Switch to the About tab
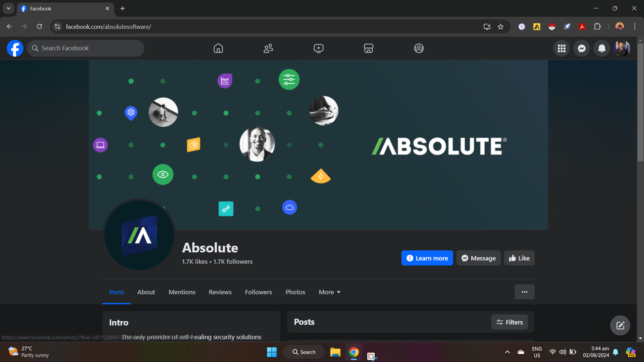Screen dimensions: 644x362 click(146, 292)
